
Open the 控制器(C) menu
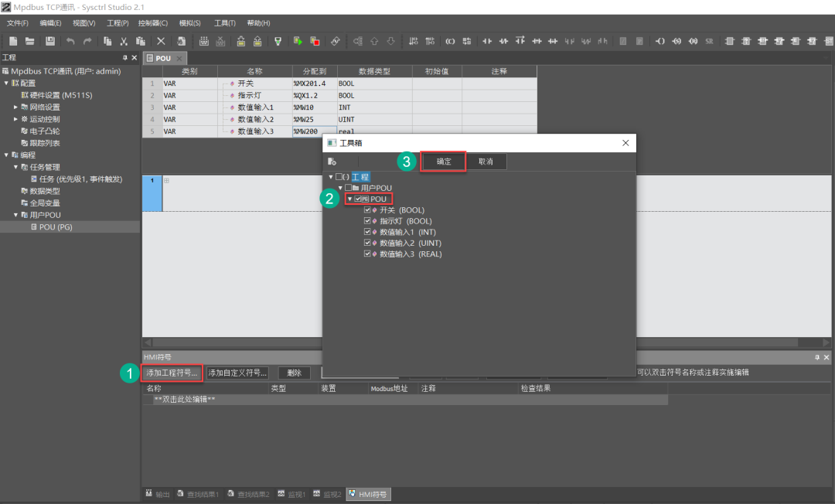pos(153,23)
